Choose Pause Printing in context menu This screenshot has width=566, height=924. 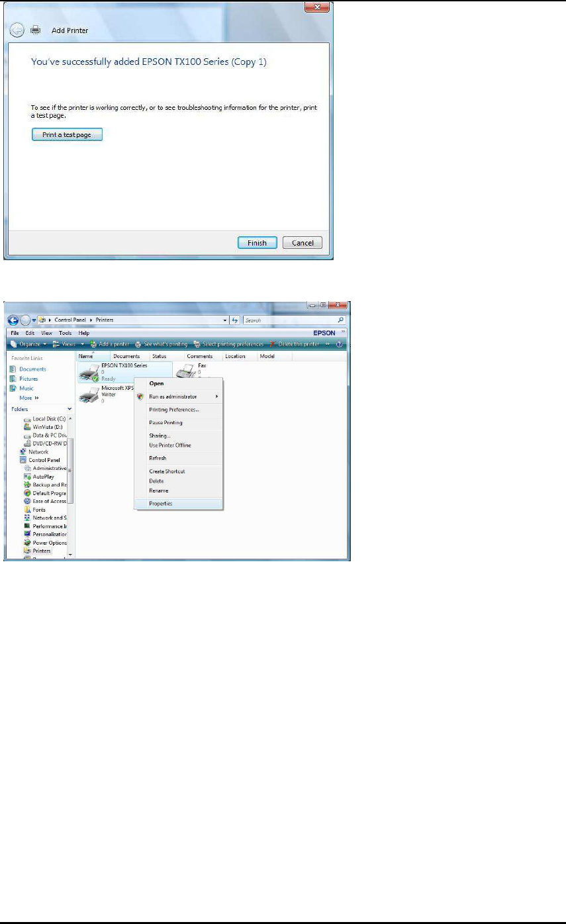point(179,422)
